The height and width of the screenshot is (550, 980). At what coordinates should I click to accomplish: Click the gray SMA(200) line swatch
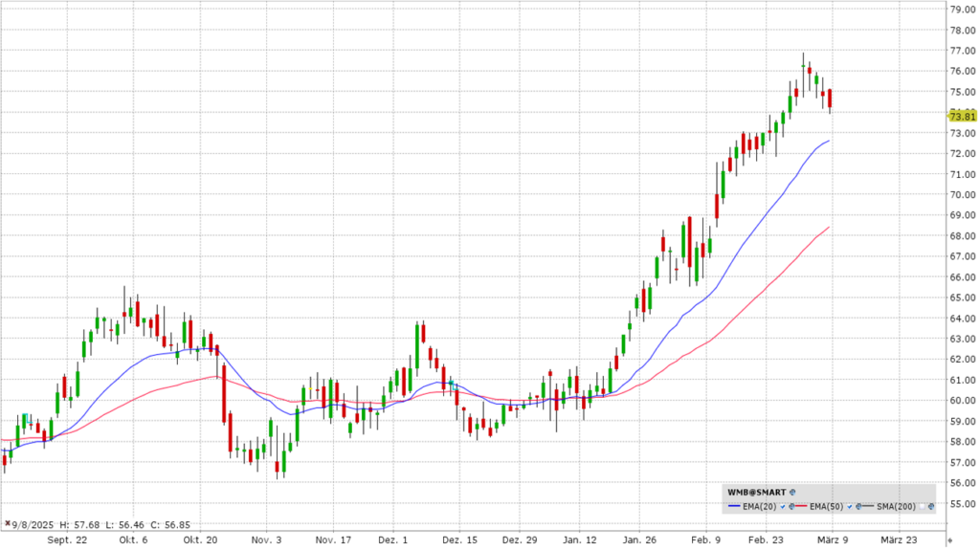[x=868, y=506]
